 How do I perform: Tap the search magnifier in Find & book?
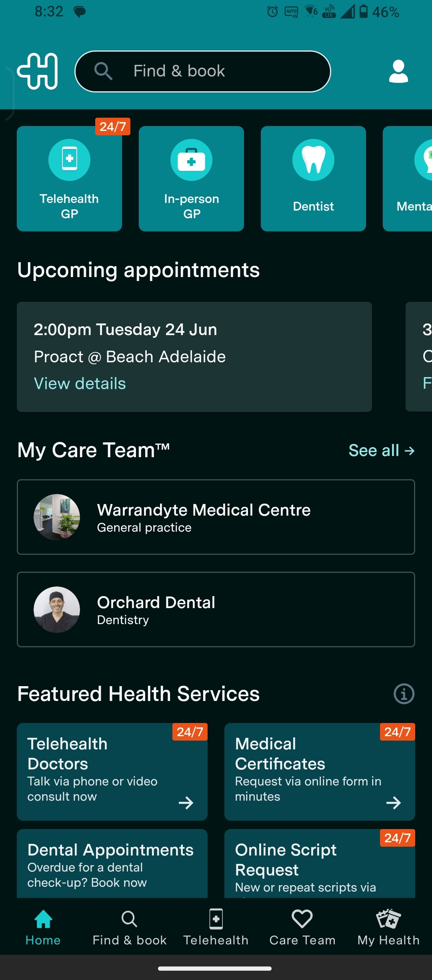[103, 71]
